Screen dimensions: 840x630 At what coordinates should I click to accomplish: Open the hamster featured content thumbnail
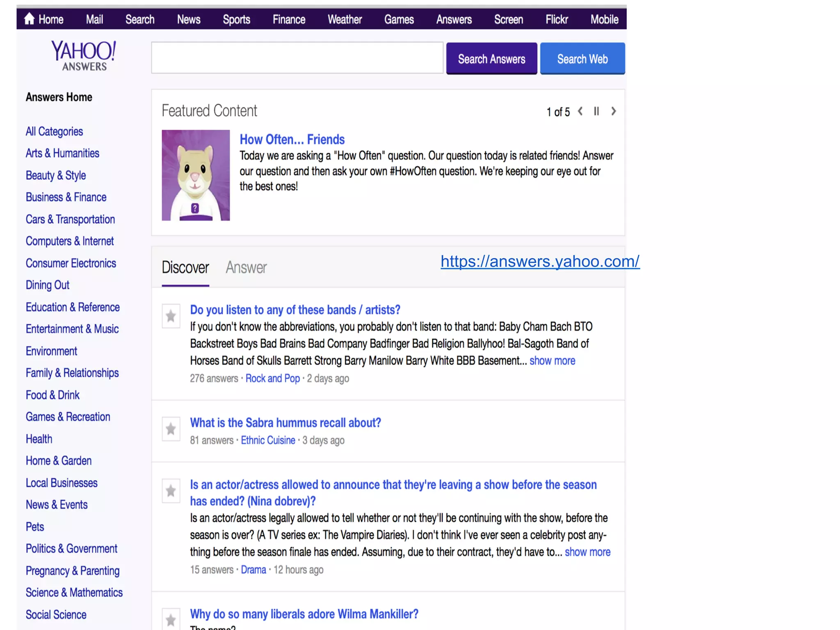coord(196,175)
